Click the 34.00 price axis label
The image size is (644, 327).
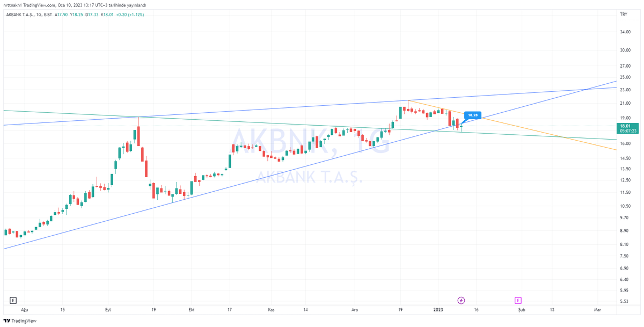click(625, 32)
